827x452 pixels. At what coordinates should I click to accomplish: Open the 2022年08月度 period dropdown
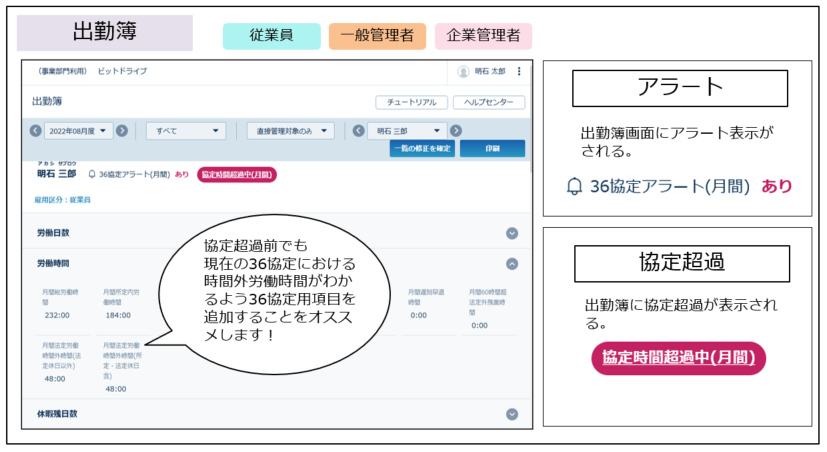click(x=79, y=131)
